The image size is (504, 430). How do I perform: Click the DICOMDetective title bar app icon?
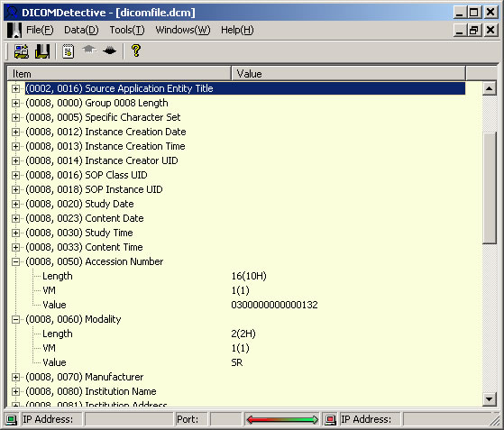(12, 13)
